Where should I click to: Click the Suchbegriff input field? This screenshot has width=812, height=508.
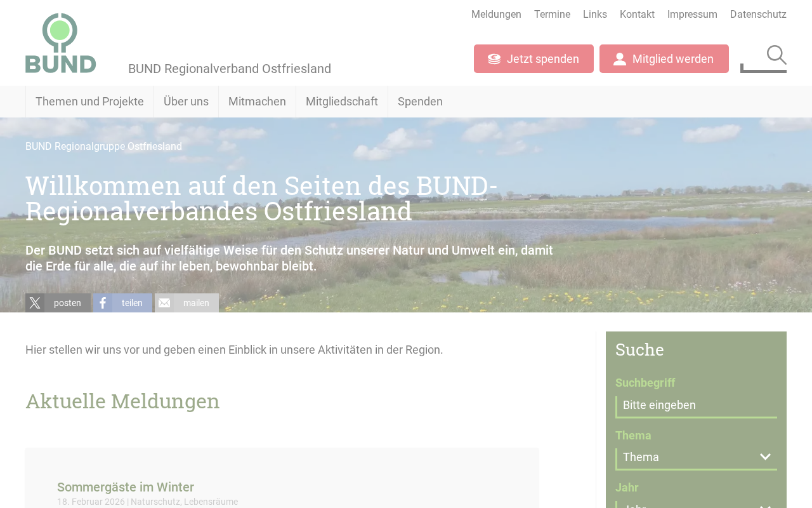tap(696, 406)
